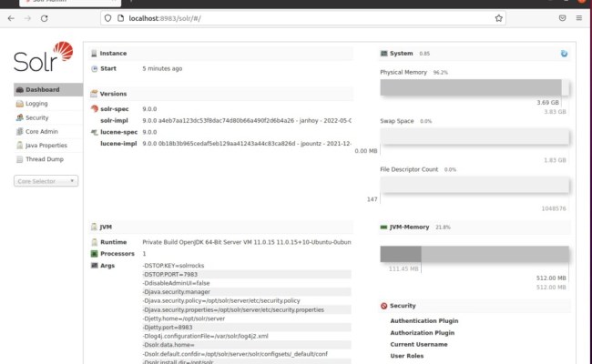Screen dimensions: 592x364
Task: Click the Current Username label
Action: pyautogui.click(x=419, y=344)
